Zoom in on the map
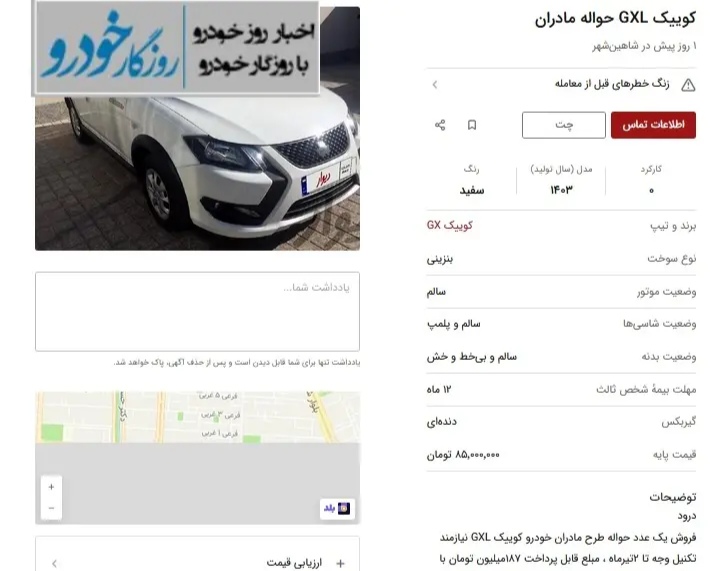This screenshot has height=571, width=717. pyautogui.click(x=51, y=487)
